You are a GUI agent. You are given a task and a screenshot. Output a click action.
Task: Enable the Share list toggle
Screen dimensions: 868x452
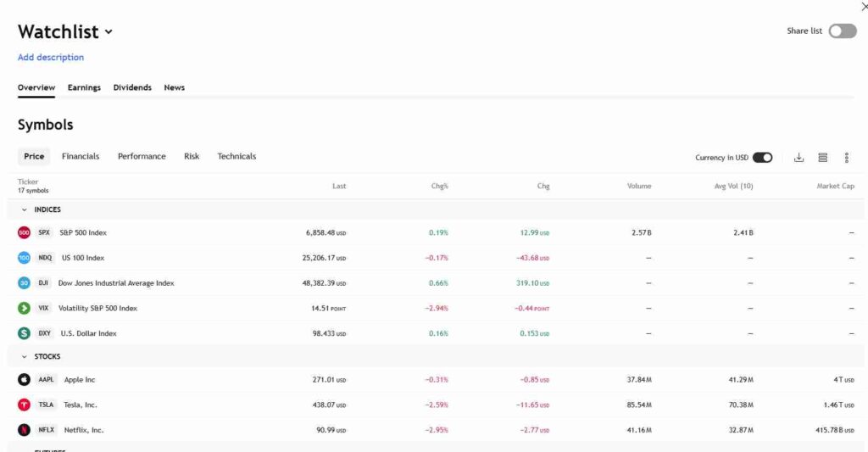(842, 31)
